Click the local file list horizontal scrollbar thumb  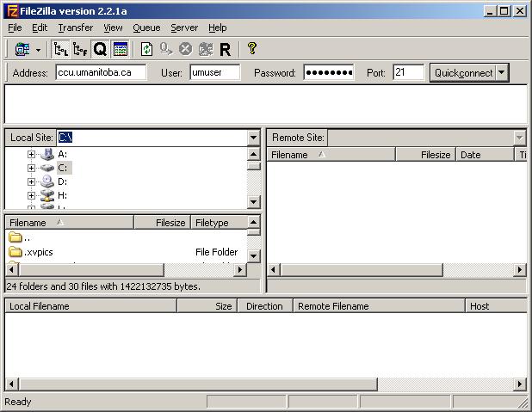[x=91, y=270]
